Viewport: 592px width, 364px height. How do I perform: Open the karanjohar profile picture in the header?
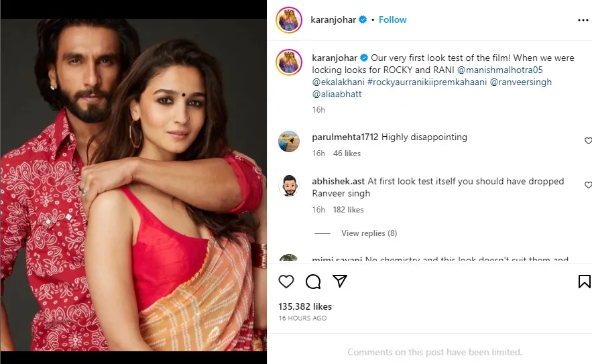289,20
